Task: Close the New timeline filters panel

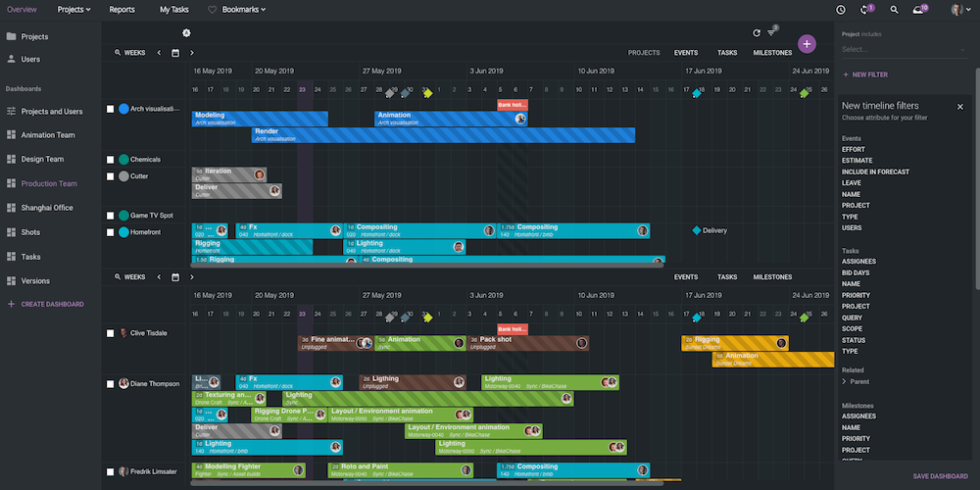Action: click(x=960, y=107)
